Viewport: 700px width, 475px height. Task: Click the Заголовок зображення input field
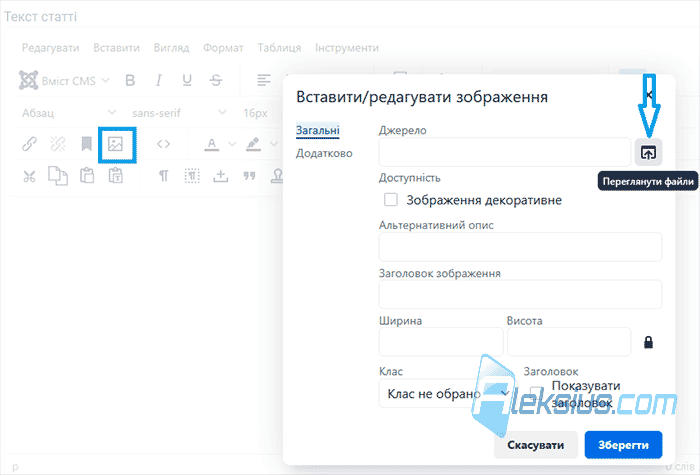point(520,294)
